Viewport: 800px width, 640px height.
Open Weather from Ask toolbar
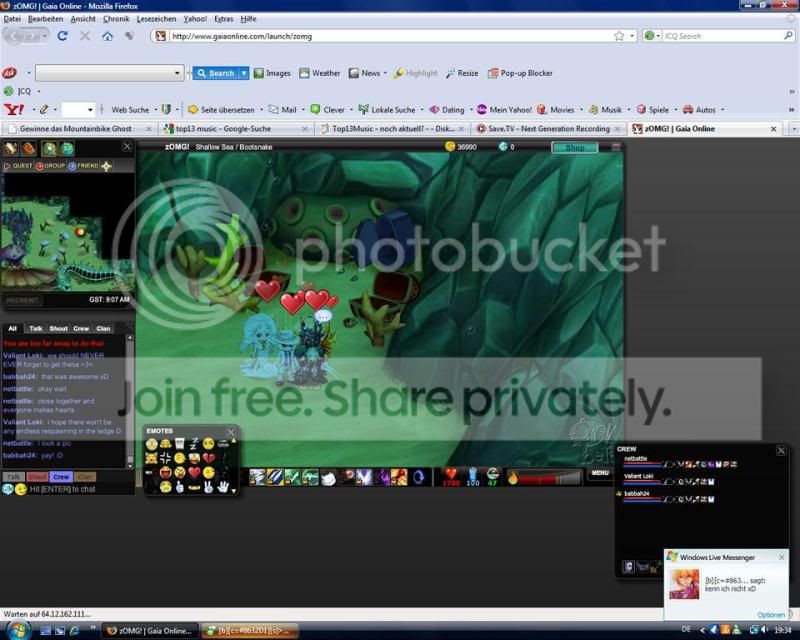pos(320,73)
